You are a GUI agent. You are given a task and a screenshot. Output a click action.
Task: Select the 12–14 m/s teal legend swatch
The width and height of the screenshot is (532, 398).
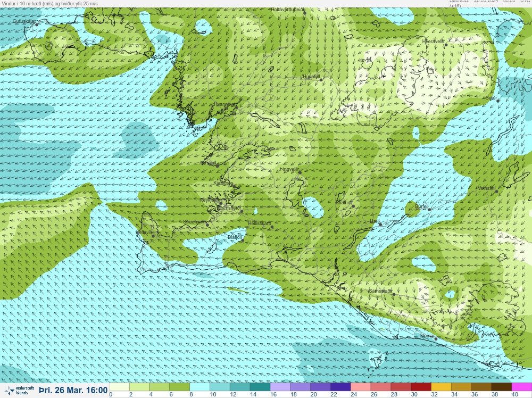tap(240, 387)
